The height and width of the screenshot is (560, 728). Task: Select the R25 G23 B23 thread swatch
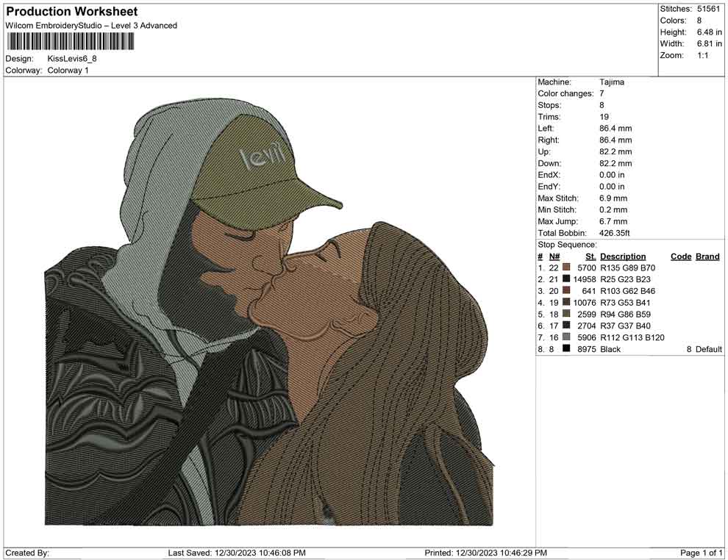point(566,279)
